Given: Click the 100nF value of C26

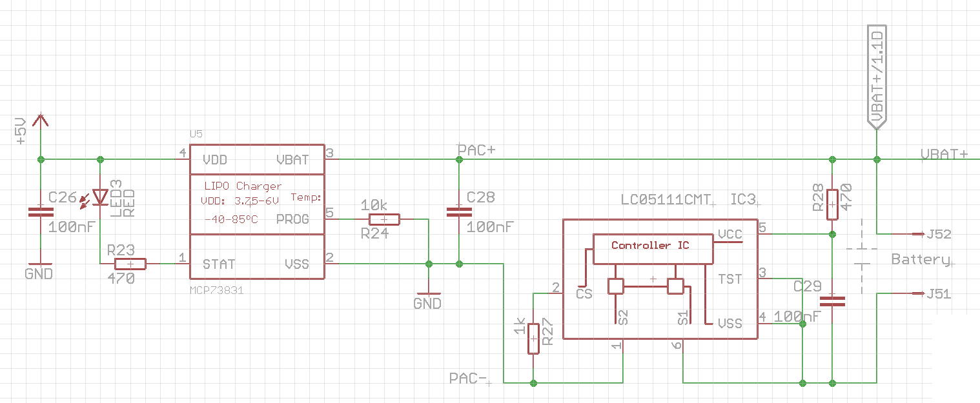Looking at the screenshot, I should [72, 226].
